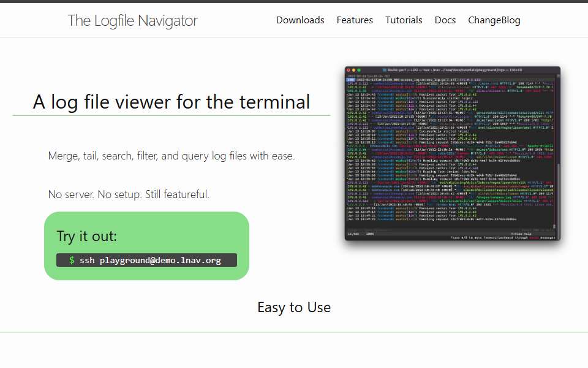Click the terminal screenshot bottom status bar
This screenshot has height=368, width=588.
click(452, 236)
